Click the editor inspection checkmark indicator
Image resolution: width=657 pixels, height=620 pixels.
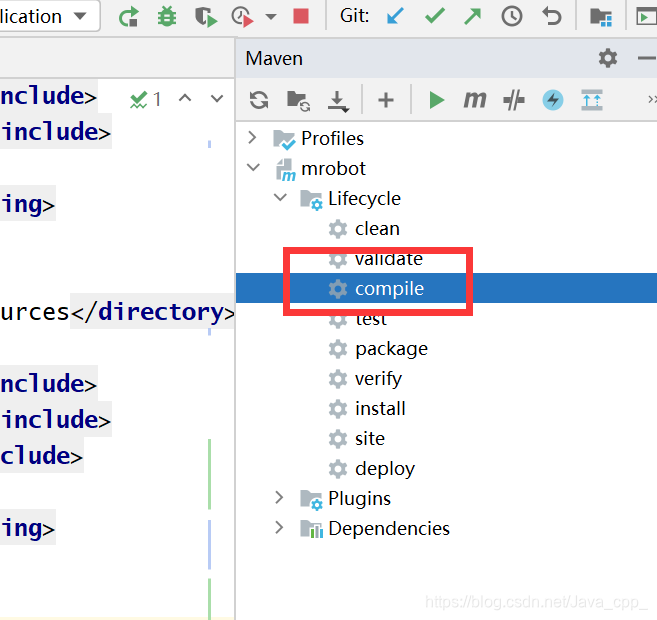145,100
